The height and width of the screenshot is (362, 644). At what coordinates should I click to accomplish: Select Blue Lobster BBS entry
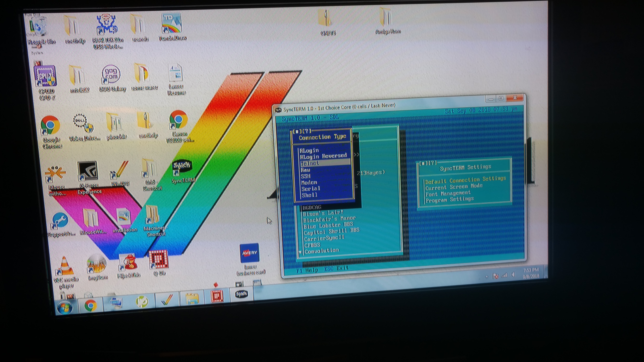tap(328, 225)
